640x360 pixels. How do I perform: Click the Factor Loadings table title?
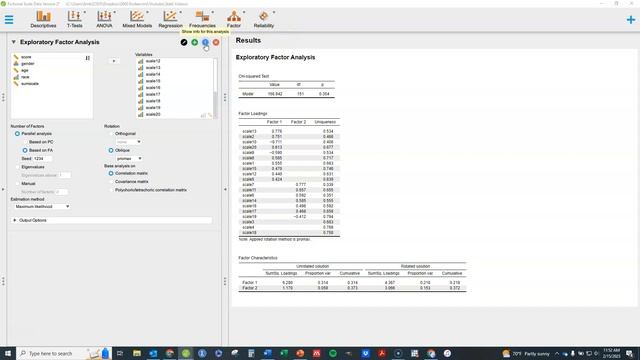[x=253, y=113]
